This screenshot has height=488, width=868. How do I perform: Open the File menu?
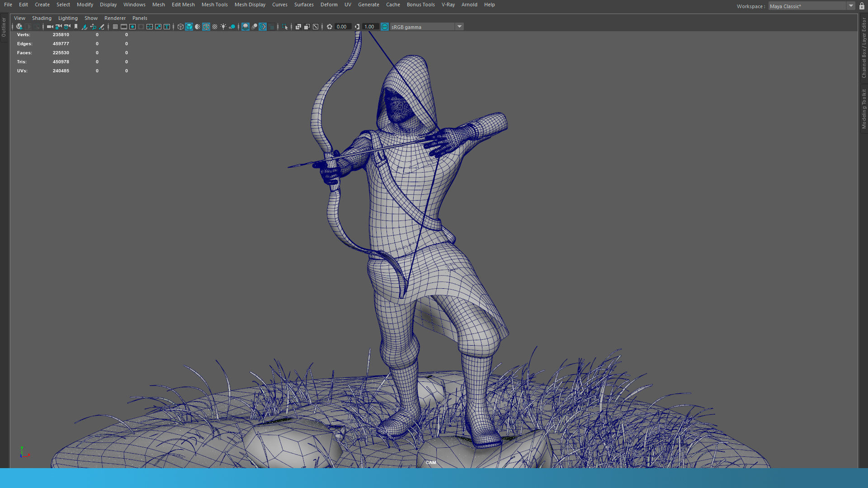pyautogui.click(x=8, y=5)
